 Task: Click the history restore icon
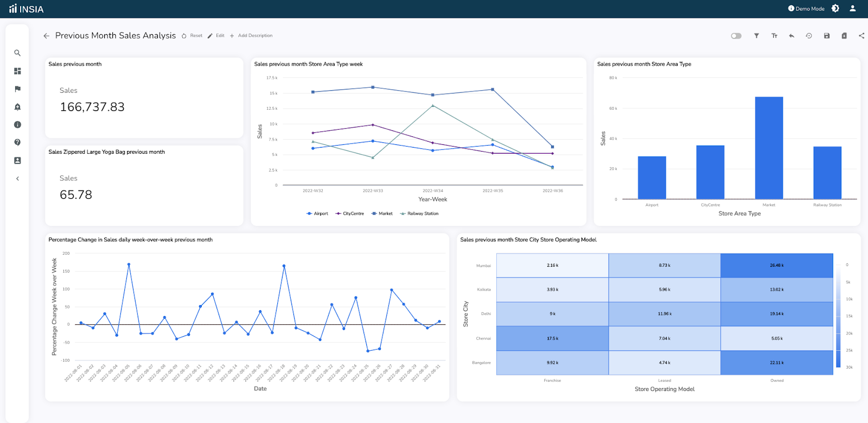(809, 36)
